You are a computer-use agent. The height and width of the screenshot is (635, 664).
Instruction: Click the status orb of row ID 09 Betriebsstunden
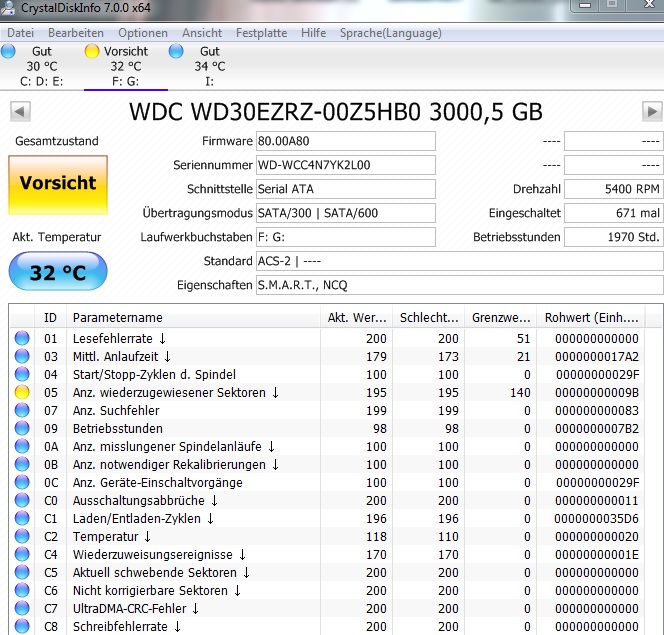pos(22,428)
